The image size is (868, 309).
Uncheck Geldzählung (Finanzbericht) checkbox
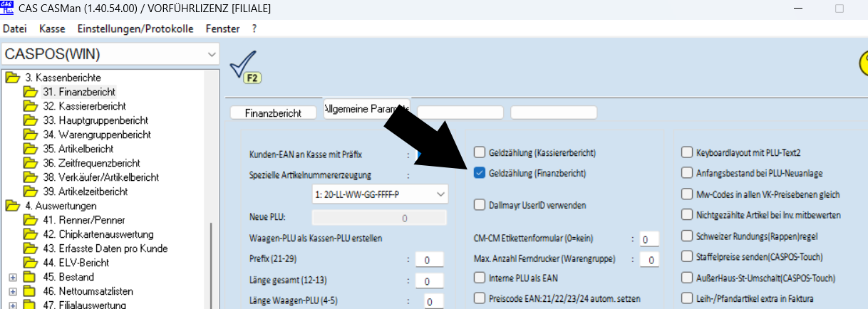coord(480,173)
